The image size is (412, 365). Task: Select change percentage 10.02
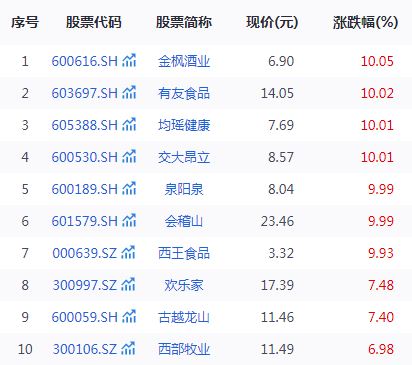[377, 93]
